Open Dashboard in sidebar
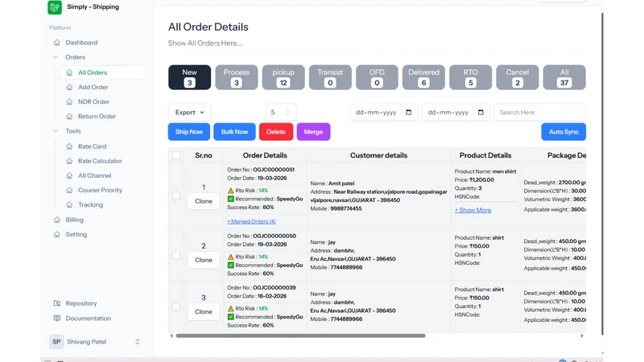Viewport: 644px width, 362px height. [81, 43]
